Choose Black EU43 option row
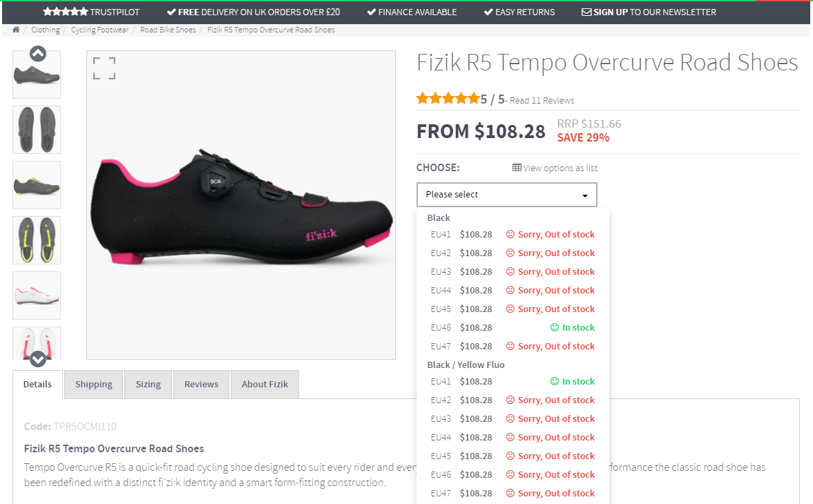Viewport: 813px width, 504px height. coord(513,271)
